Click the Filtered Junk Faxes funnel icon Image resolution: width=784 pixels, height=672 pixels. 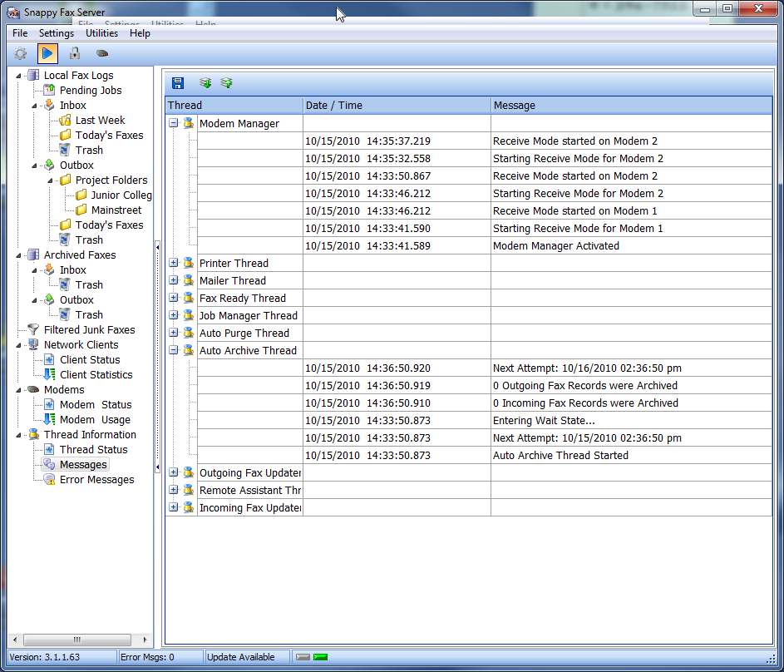tap(33, 329)
